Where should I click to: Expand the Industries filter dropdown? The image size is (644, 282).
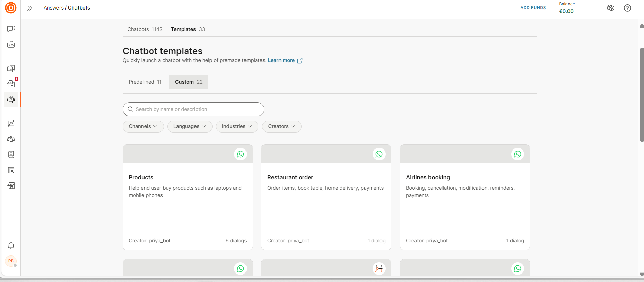coord(237,126)
